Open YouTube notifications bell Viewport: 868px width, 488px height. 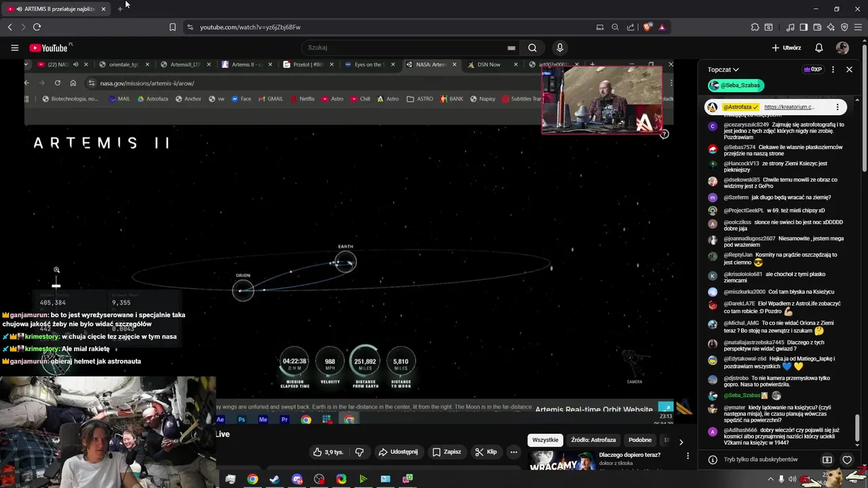coord(818,48)
